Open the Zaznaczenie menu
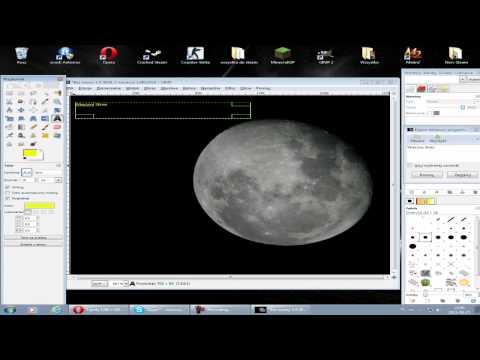Screen dimensions: 480x360 (109, 88)
